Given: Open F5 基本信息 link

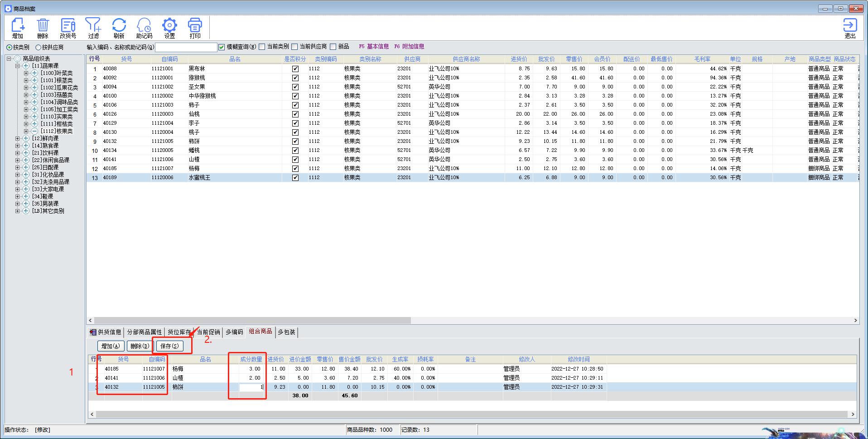Looking at the screenshot, I should (374, 46).
